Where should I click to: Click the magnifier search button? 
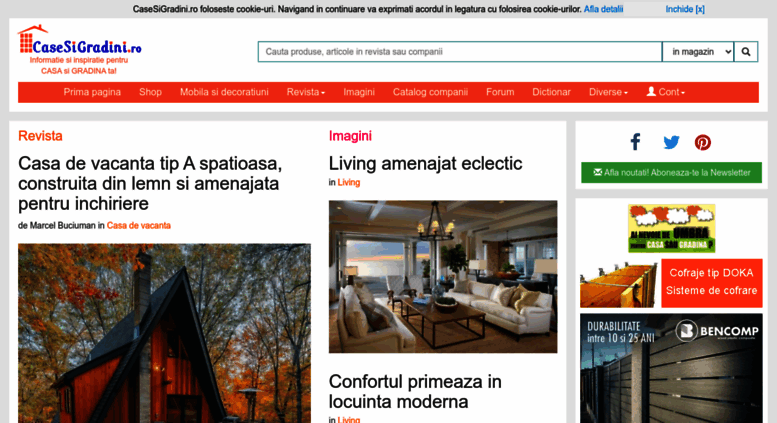(x=746, y=52)
